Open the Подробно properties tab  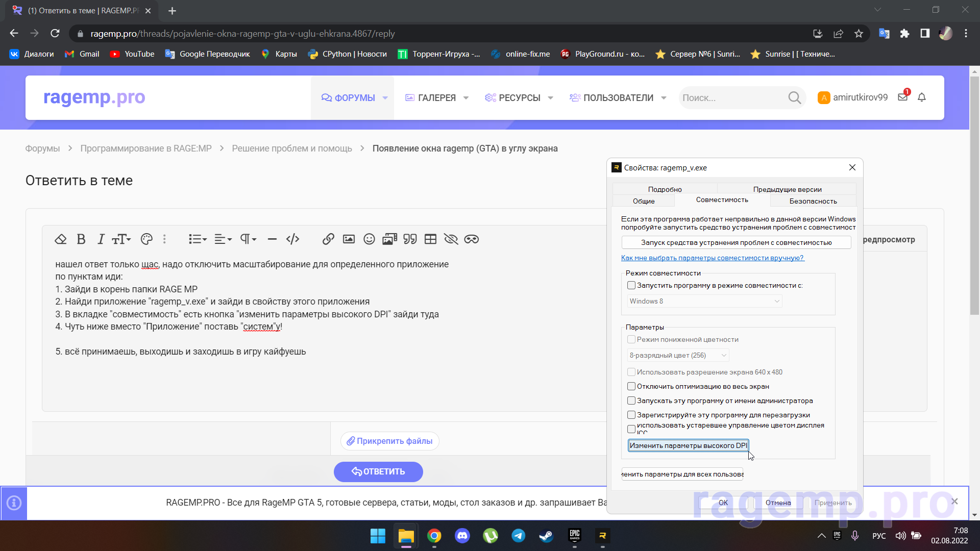[665, 189]
